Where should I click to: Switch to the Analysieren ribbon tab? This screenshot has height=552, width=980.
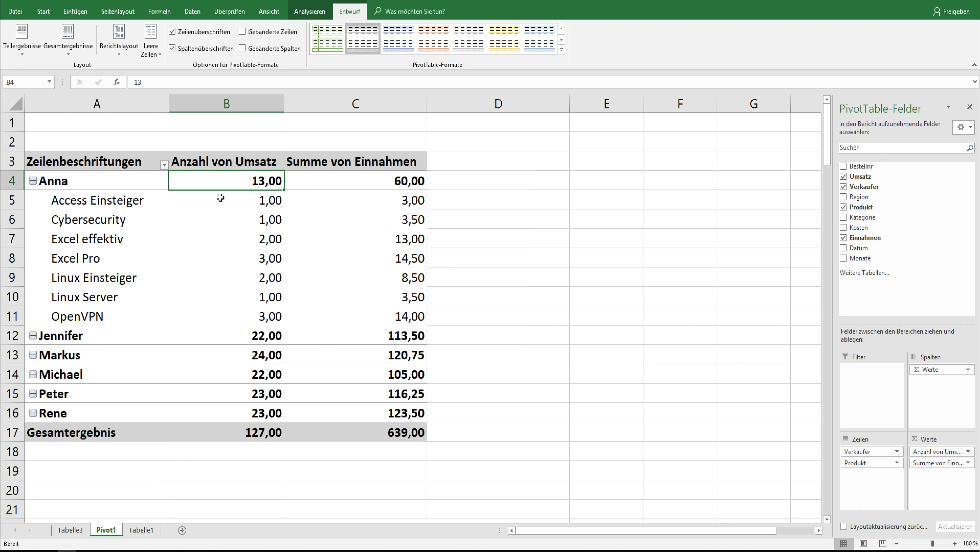[x=309, y=12]
